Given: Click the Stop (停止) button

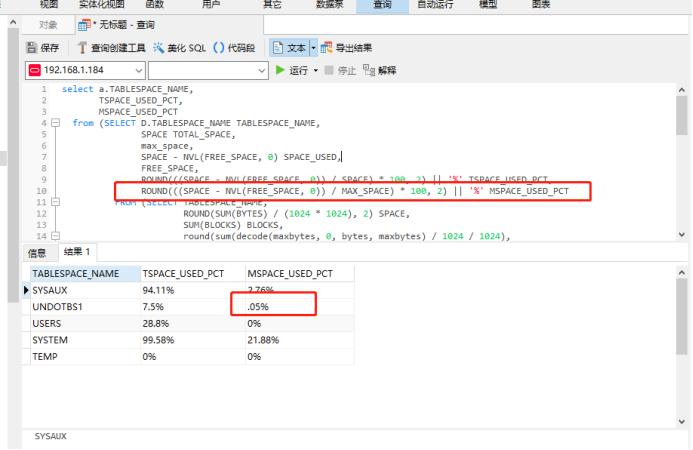Looking at the screenshot, I should [340, 70].
